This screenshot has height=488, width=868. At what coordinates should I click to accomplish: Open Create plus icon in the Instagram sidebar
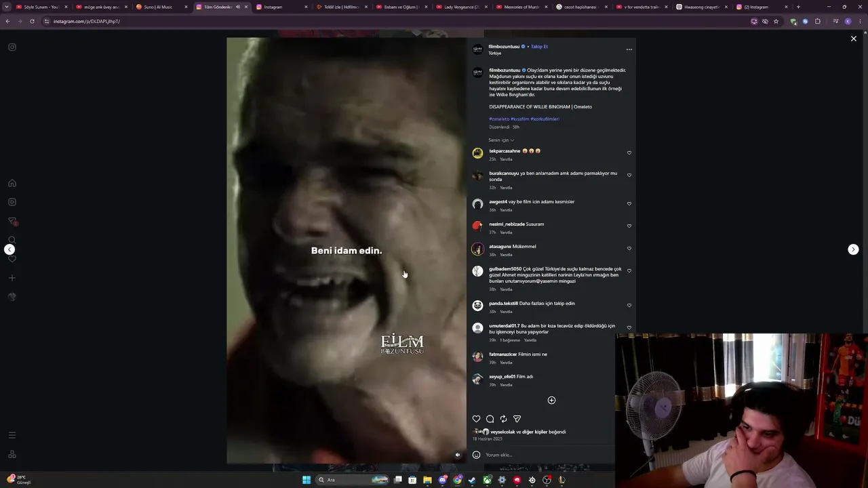click(x=12, y=278)
